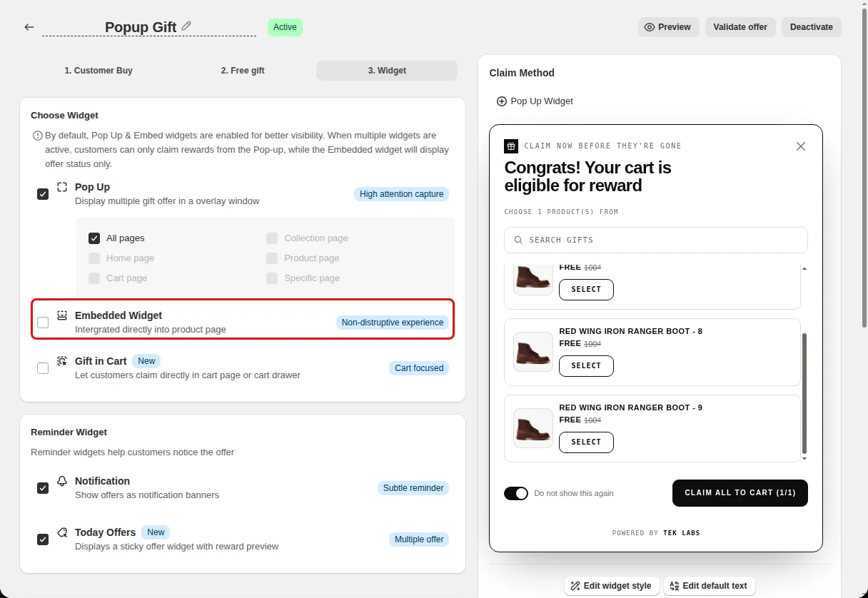Click Select for Red Wing Iron Ranger Boot - 8
Image resolution: width=868 pixels, height=598 pixels.
click(586, 365)
